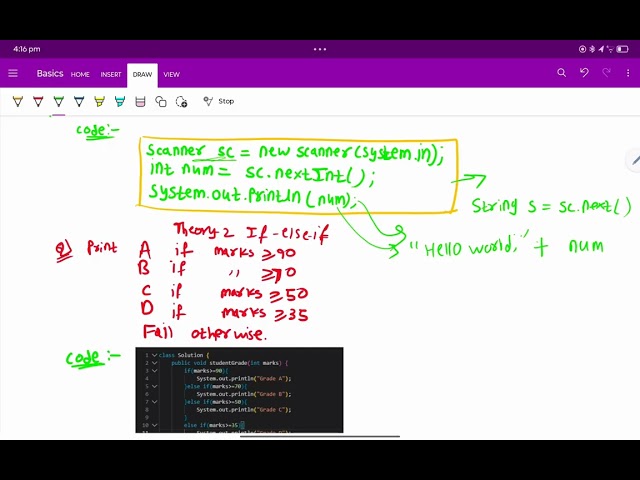The image size is (640, 480).
Task: Select the orange pen
Action: pyautogui.click(x=18, y=101)
